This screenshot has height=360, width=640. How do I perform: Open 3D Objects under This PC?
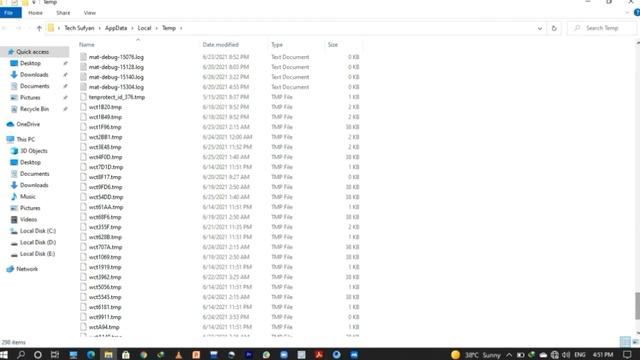coord(34,151)
